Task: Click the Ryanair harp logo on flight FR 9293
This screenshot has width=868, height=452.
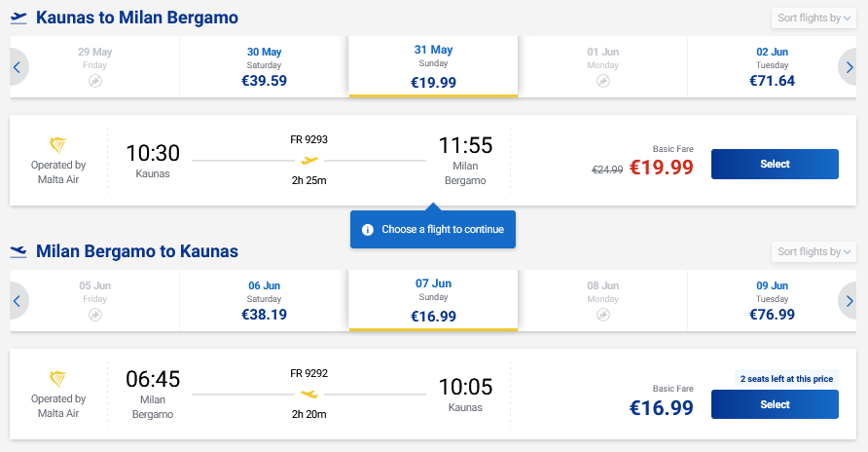Action: (x=58, y=145)
